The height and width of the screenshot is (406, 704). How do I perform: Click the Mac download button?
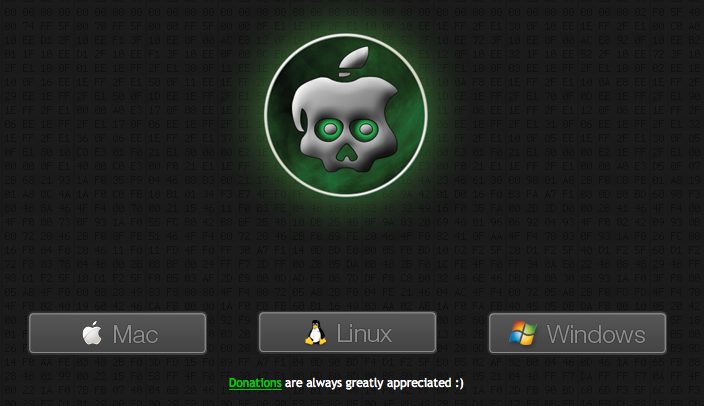click(x=118, y=333)
